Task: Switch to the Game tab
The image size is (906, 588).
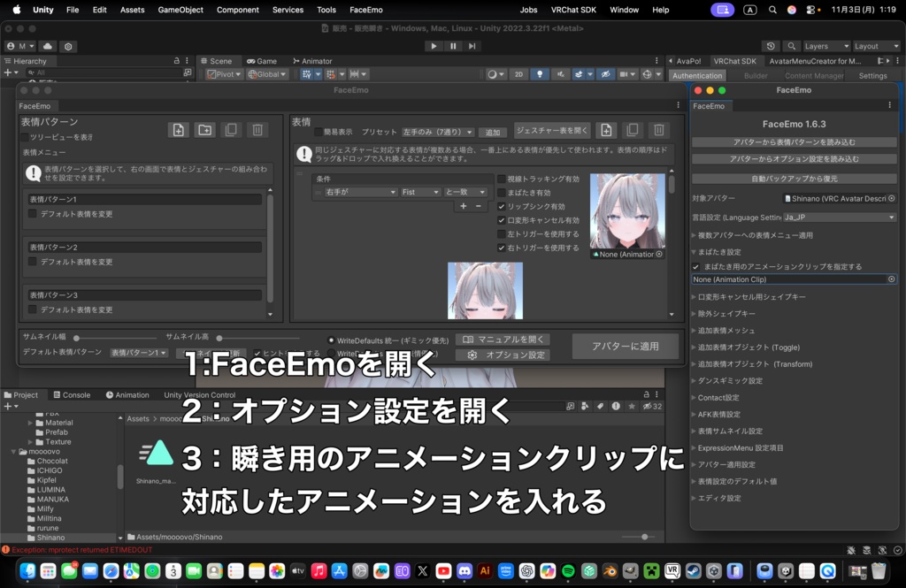Action: pyautogui.click(x=262, y=60)
